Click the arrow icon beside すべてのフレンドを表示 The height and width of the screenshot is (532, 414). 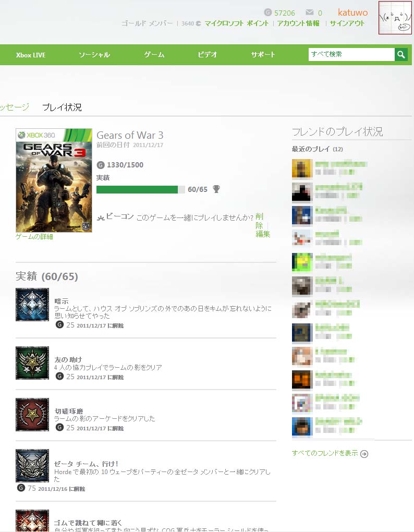[x=364, y=454]
